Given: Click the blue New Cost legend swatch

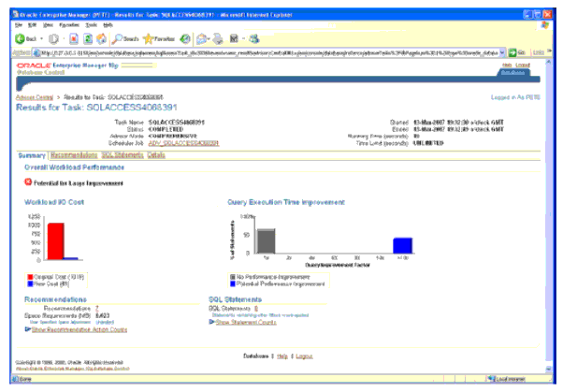Looking at the screenshot, I should (30, 283).
